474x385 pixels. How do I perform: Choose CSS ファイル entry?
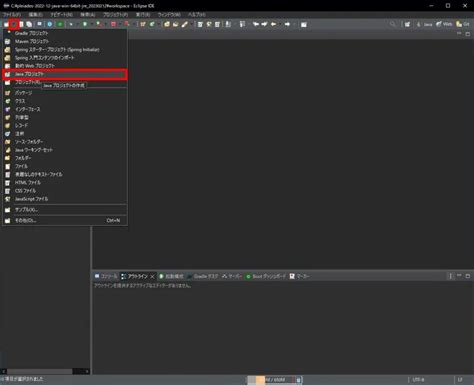tap(65, 191)
